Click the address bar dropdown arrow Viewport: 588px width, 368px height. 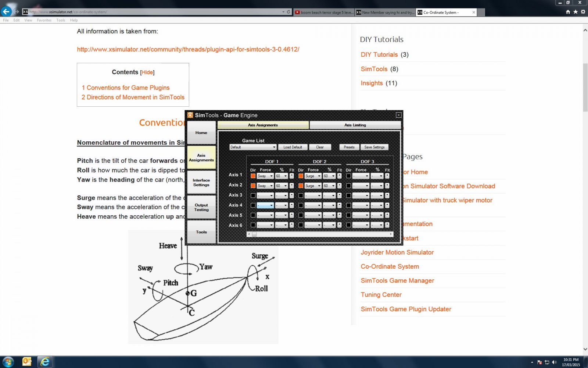(283, 12)
